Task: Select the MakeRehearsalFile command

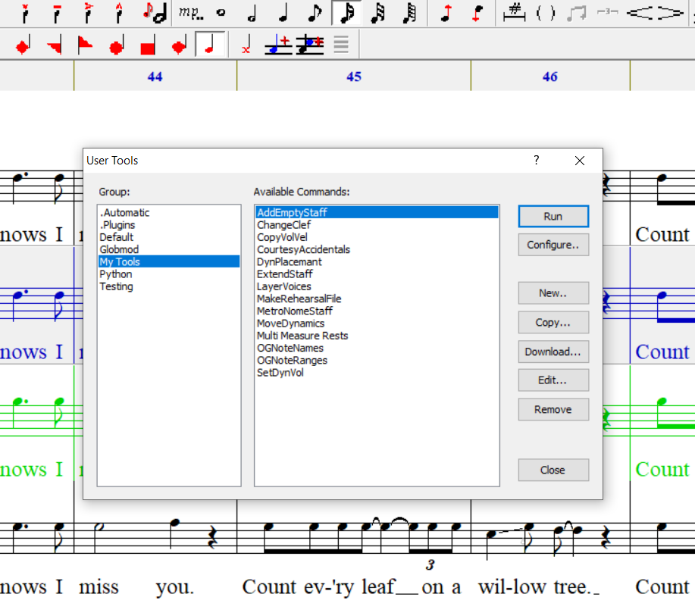Action: [377, 299]
